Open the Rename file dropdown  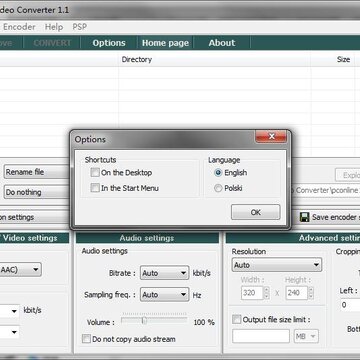(x=37, y=172)
